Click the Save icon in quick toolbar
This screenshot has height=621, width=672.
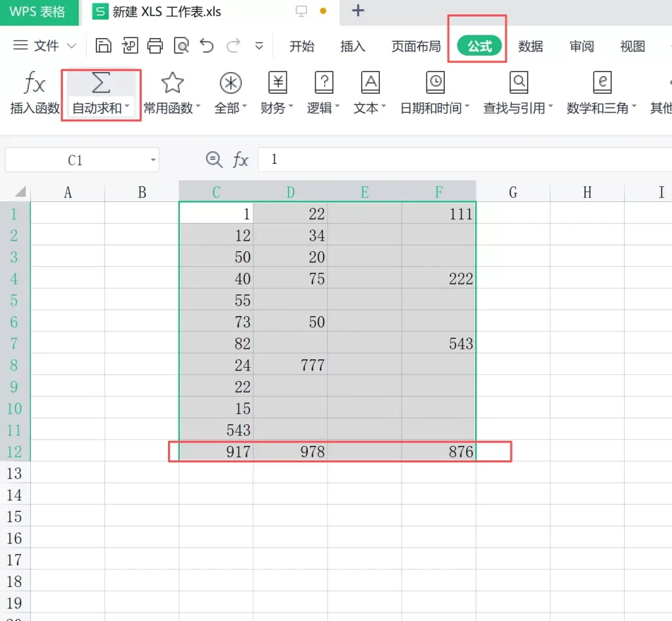(104, 45)
